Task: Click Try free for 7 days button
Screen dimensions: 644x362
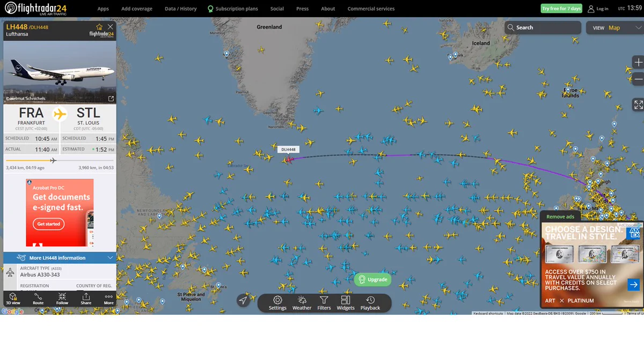Action: click(561, 9)
